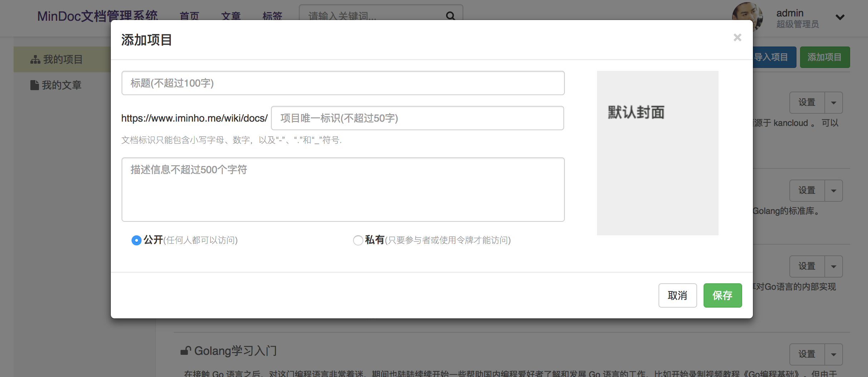Click the 默认封面 cover image
Screen dimensions: 868x377
[657, 153]
